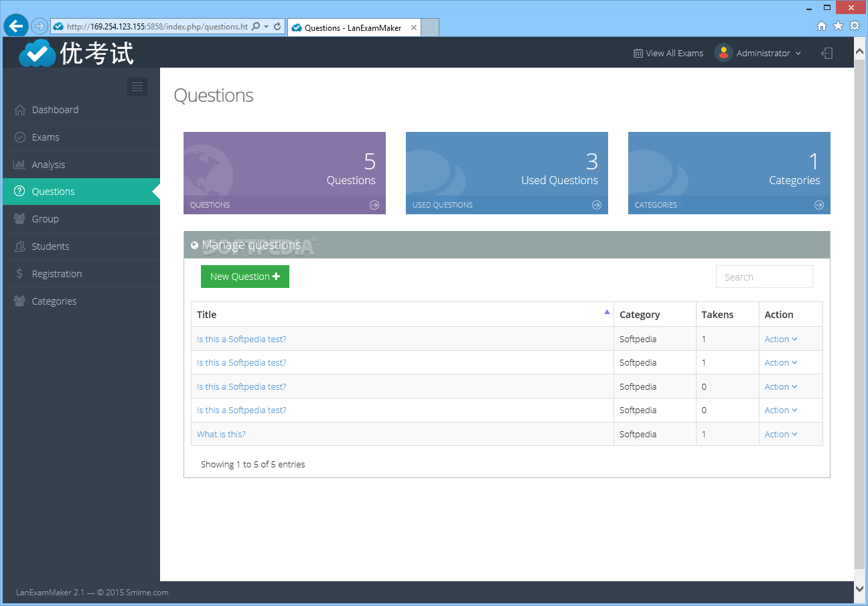Close the Questions - LanExamMaker tab
The image size is (868, 606).
(x=414, y=27)
